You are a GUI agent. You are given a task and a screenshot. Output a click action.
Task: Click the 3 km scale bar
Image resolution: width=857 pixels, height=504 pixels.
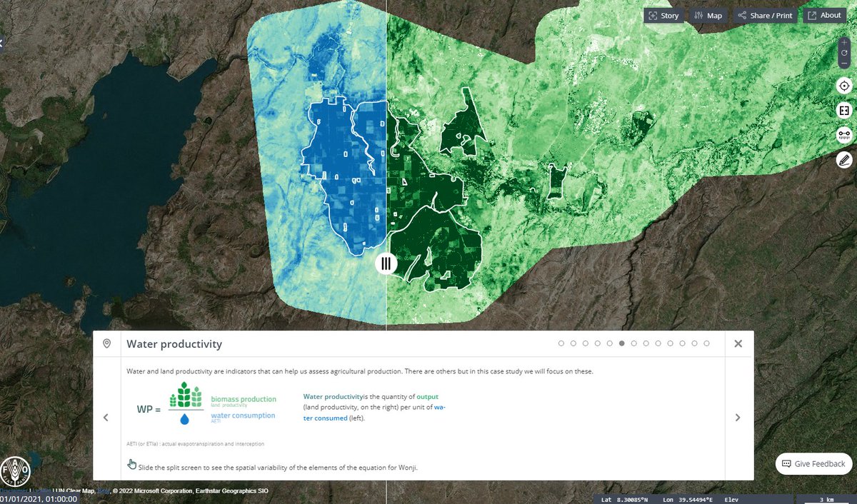click(826, 499)
